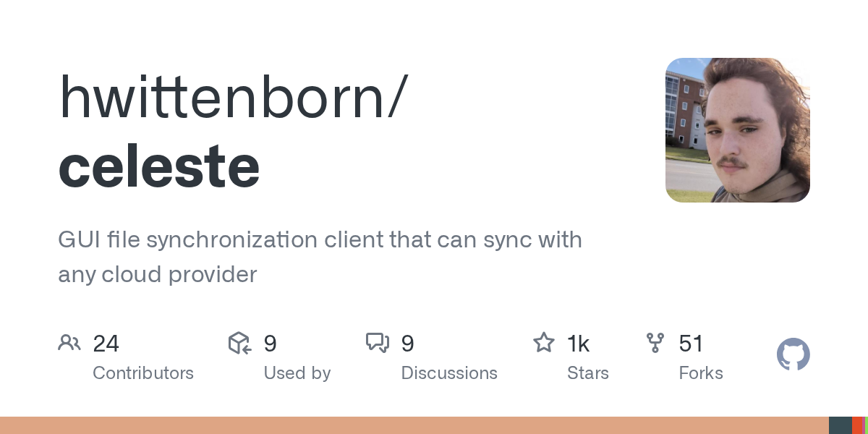
Task: Click the dark language bar segment
Action: click(x=841, y=425)
